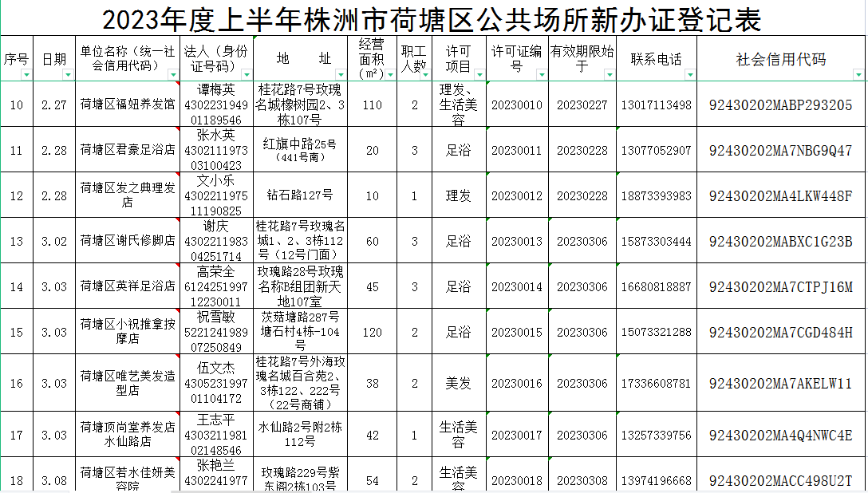Viewport: 868px width, 493px height.
Task: Open the 序号 column filter dropdown
Action: (x=27, y=75)
